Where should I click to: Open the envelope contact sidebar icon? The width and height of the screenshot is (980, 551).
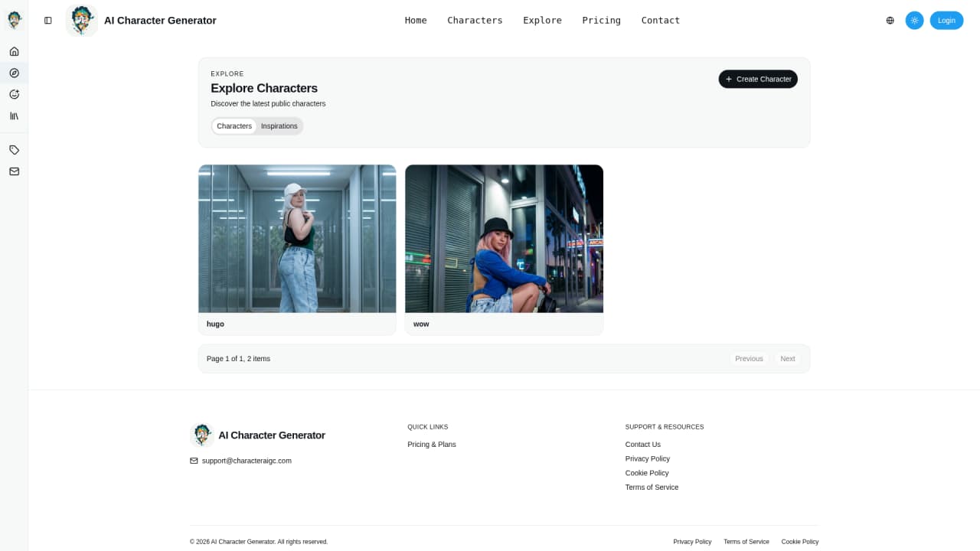pos(14,171)
